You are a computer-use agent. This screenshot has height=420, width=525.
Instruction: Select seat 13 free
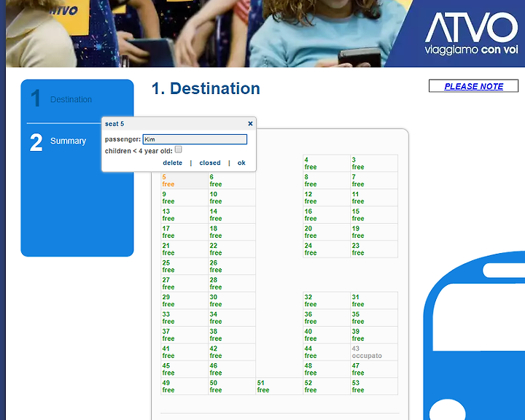click(184, 214)
